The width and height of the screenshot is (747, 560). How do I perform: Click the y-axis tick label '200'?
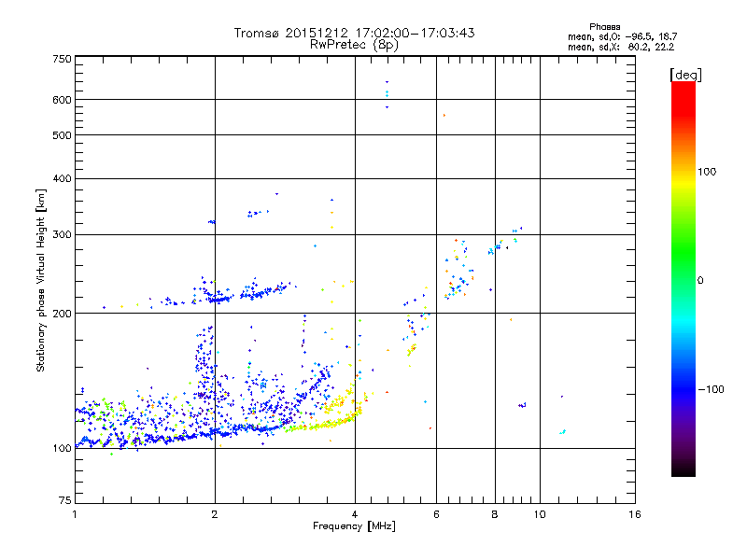click(62, 314)
